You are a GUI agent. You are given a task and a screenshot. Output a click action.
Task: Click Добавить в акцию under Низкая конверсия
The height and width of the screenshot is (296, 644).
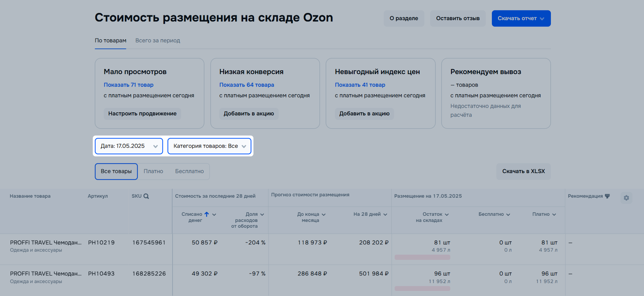[x=249, y=114]
